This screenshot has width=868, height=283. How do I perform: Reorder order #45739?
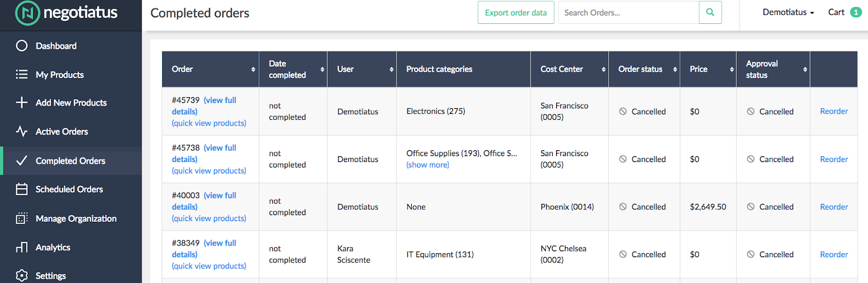pos(834,111)
